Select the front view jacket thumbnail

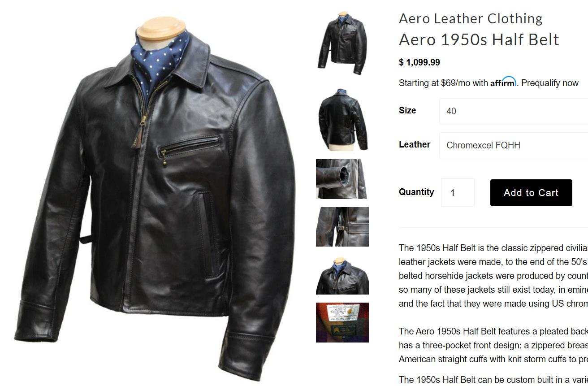(342, 43)
